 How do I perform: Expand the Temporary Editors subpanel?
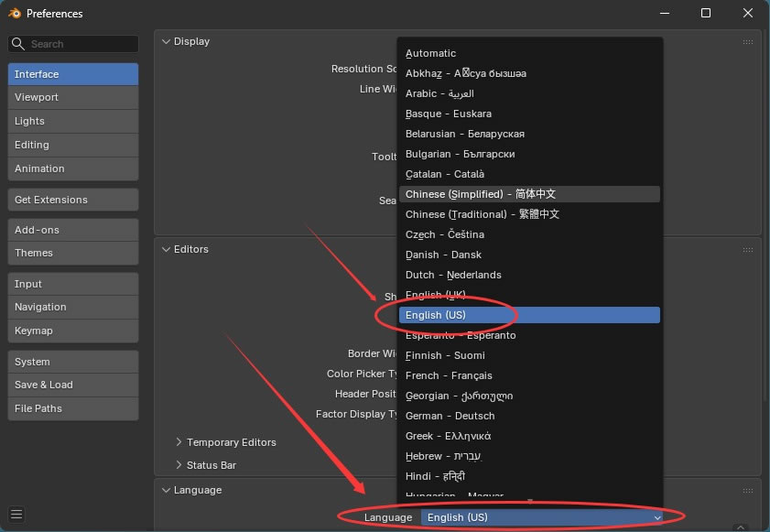179,442
